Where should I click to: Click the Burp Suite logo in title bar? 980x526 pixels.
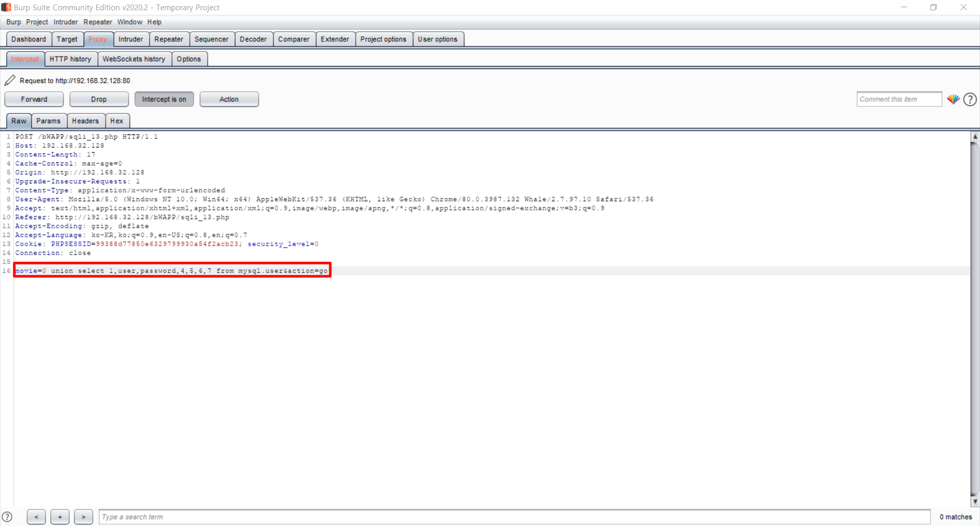pos(6,7)
